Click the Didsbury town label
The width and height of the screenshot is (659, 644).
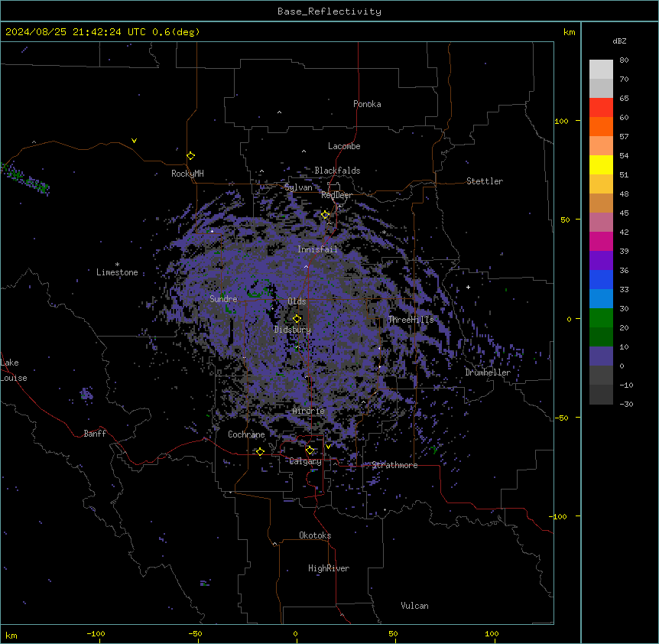pyautogui.click(x=293, y=330)
